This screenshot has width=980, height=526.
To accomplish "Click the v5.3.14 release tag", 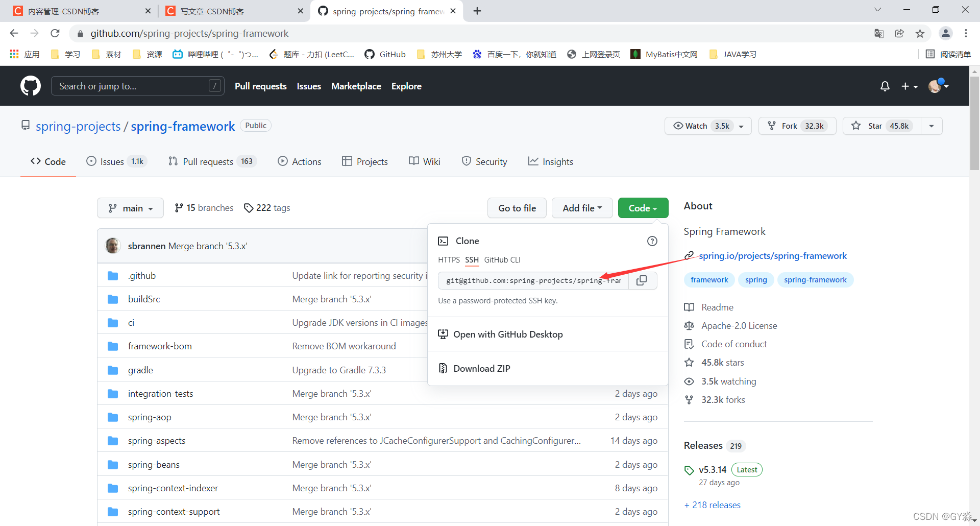I will 713,470.
